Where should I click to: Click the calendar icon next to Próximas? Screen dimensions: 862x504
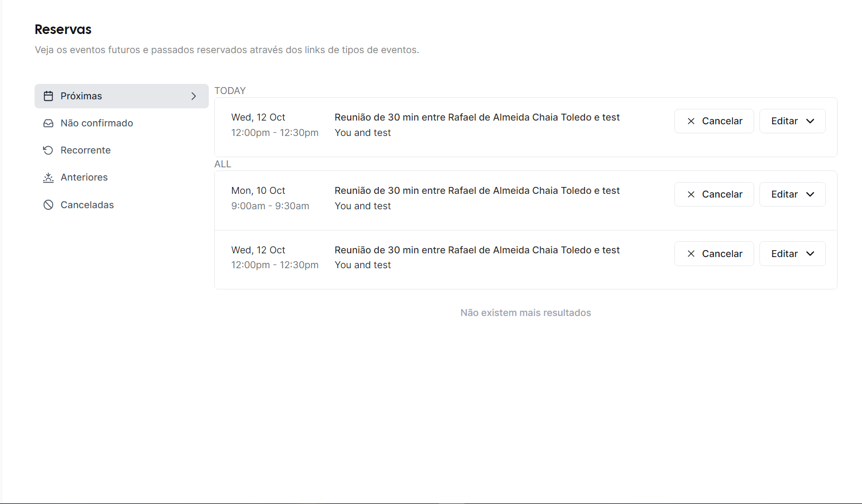(x=48, y=96)
